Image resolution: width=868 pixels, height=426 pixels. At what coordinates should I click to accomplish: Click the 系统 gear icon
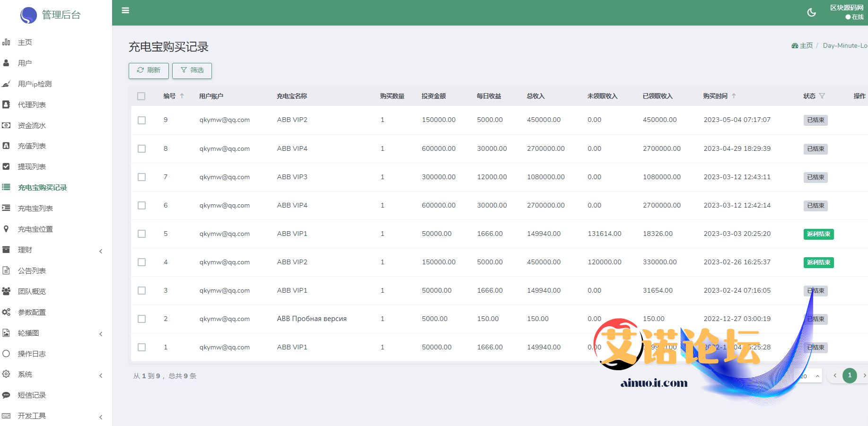6,374
